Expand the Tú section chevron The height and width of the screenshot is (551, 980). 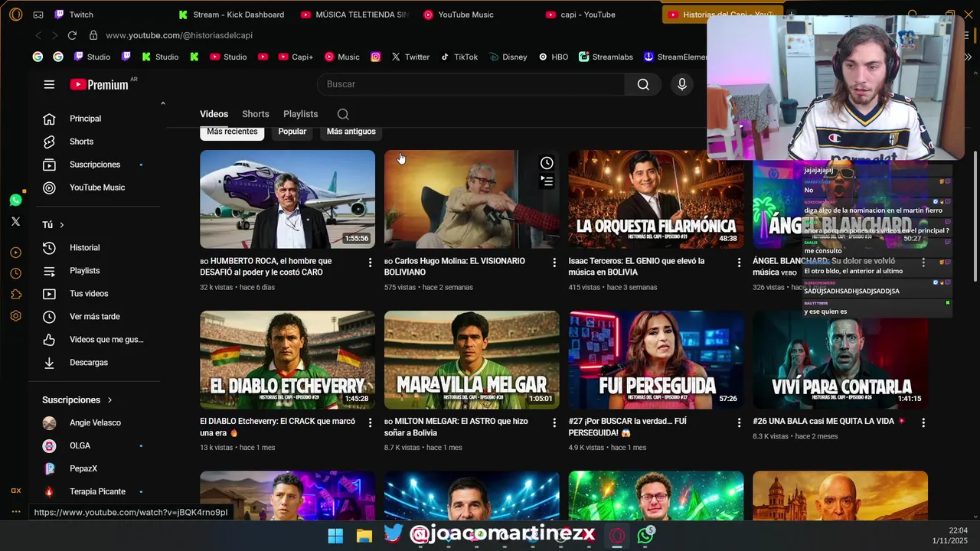coord(61,225)
